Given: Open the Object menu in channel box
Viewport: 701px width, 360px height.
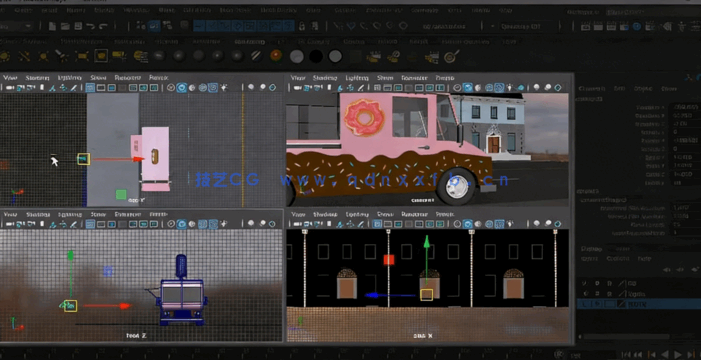Looking at the screenshot, I should 643,89.
